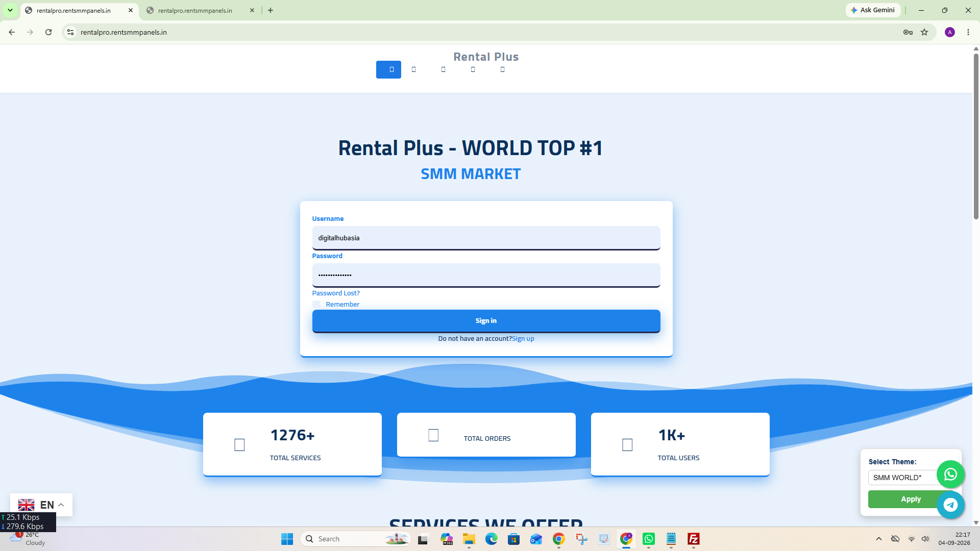Show hidden system tray icons
Screen dimensions: 980x551
click(879, 539)
